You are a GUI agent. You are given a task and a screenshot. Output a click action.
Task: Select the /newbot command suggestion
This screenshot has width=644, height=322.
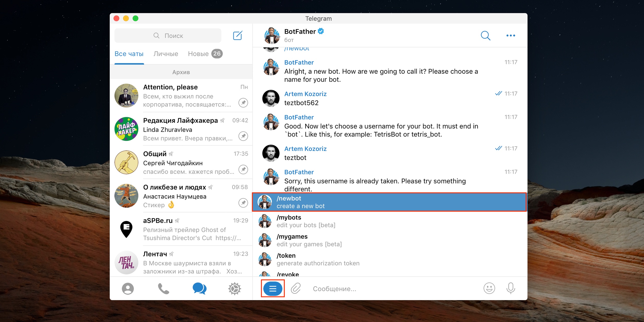click(389, 202)
